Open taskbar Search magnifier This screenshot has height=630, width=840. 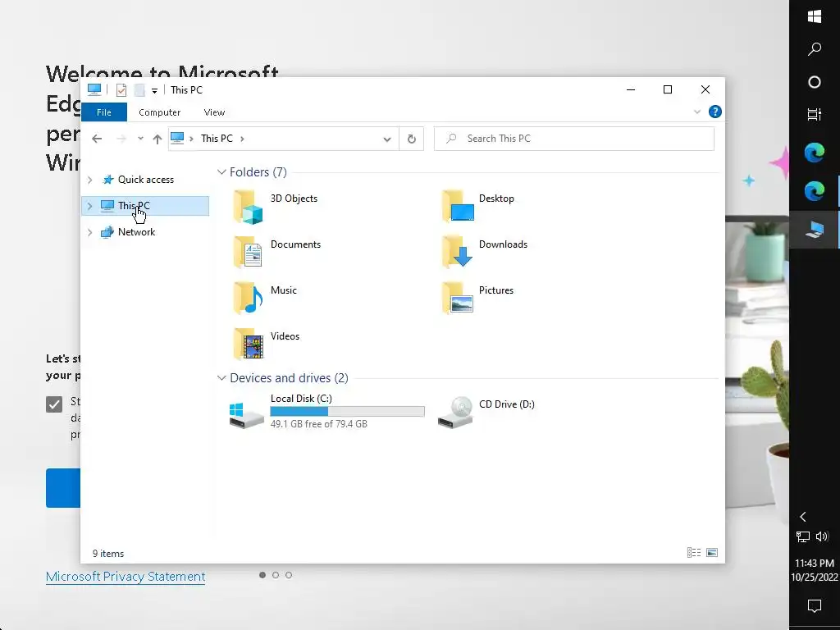click(x=815, y=49)
